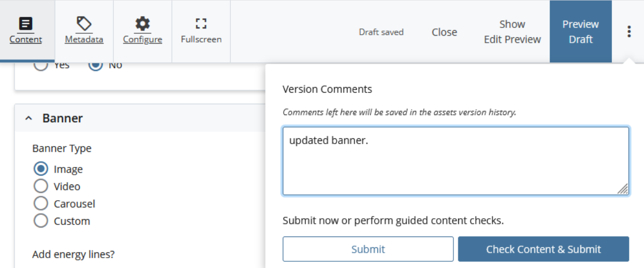This screenshot has height=268, width=644.
Task: Select the Video banner type
Action: click(40, 186)
